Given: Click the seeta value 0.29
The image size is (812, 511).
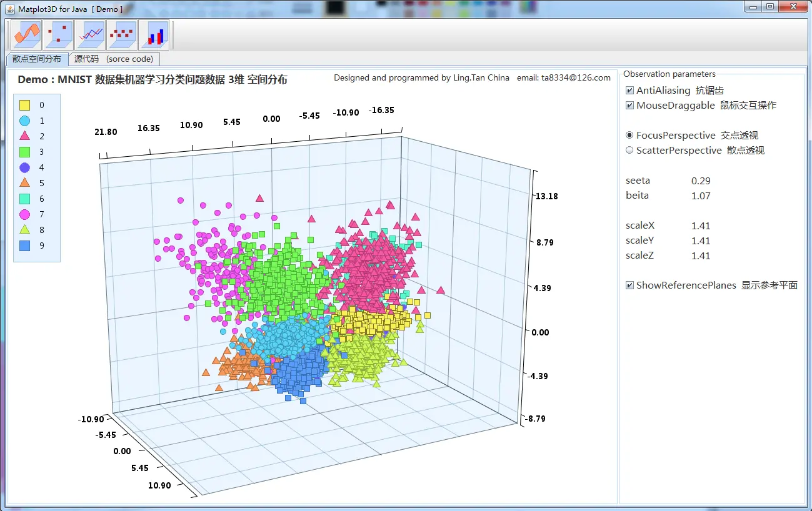Looking at the screenshot, I should point(701,181).
